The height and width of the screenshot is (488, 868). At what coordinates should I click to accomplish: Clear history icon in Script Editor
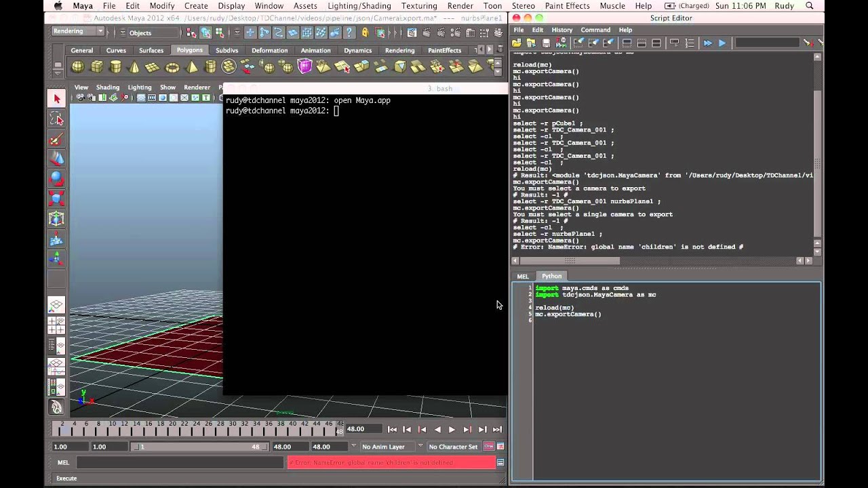click(579, 43)
